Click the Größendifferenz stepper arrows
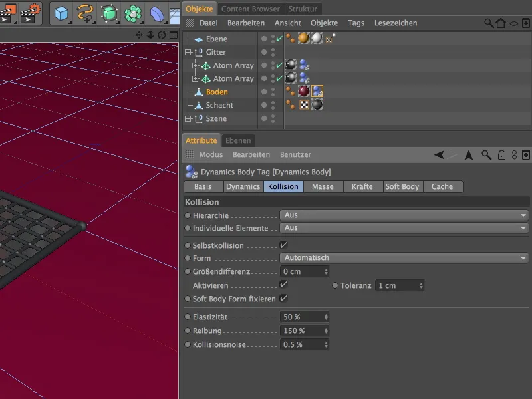 (x=326, y=271)
